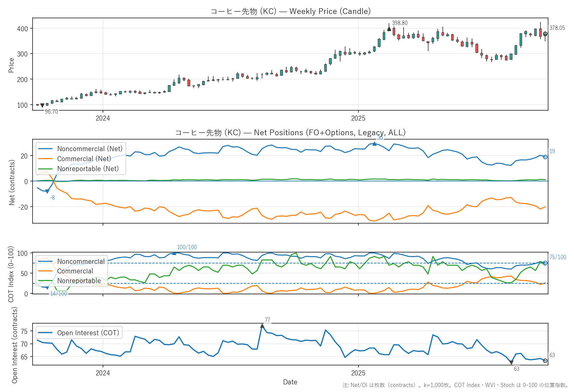The width and height of the screenshot is (574, 392).
Task: Click the open interest peak marker at 77
Action: coord(262,326)
